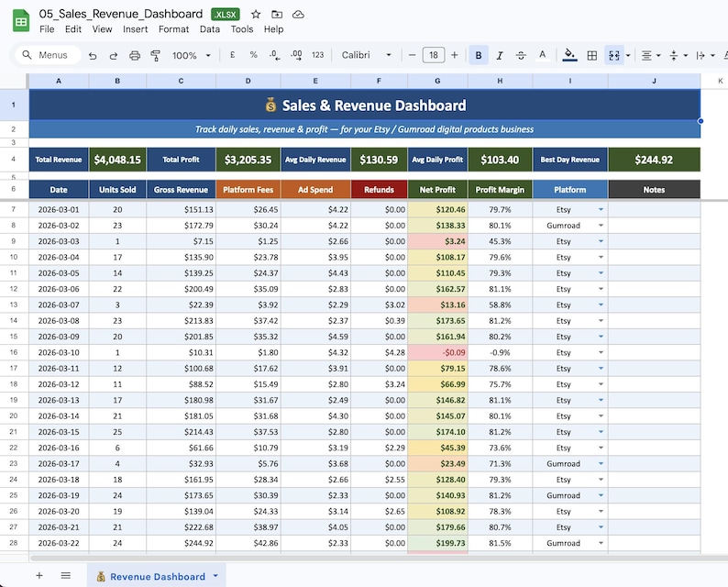Open horizontal align options
The image size is (728, 587).
[650, 56]
